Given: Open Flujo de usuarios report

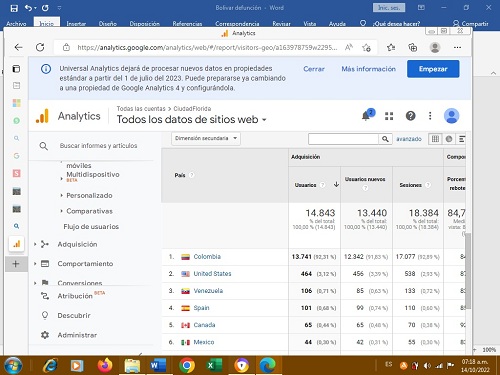Looking at the screenshot, I should point(91,227).
